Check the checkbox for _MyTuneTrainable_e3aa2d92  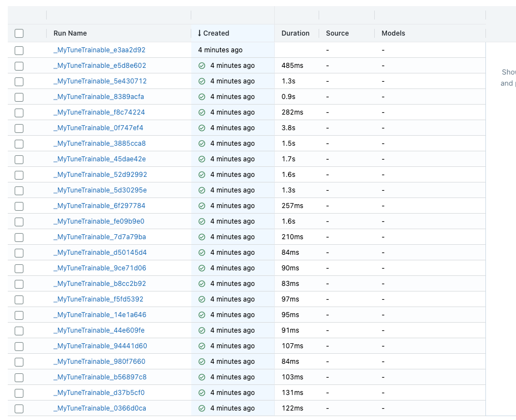(x=19, y=50)
